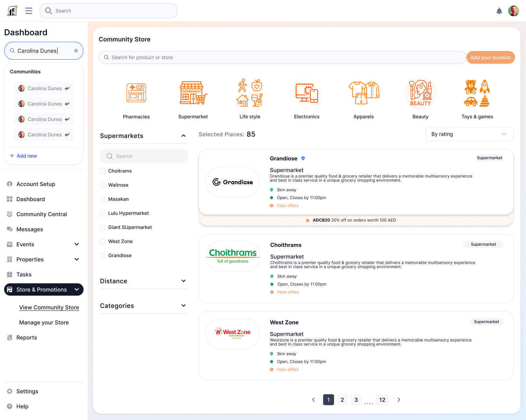Image resolution: width=526 pixels, height=420 pixels.
Task: Select the Apparels category icon
Action: [364, 93]
